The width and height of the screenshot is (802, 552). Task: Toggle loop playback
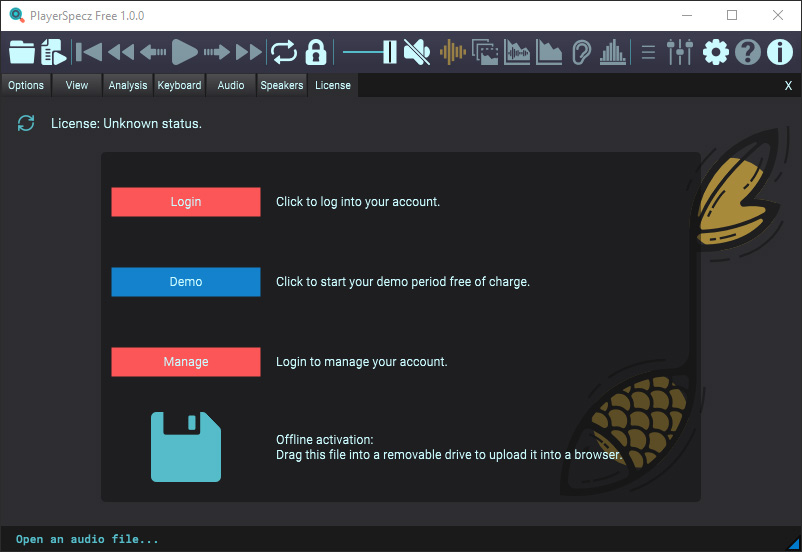coord(284,52)
